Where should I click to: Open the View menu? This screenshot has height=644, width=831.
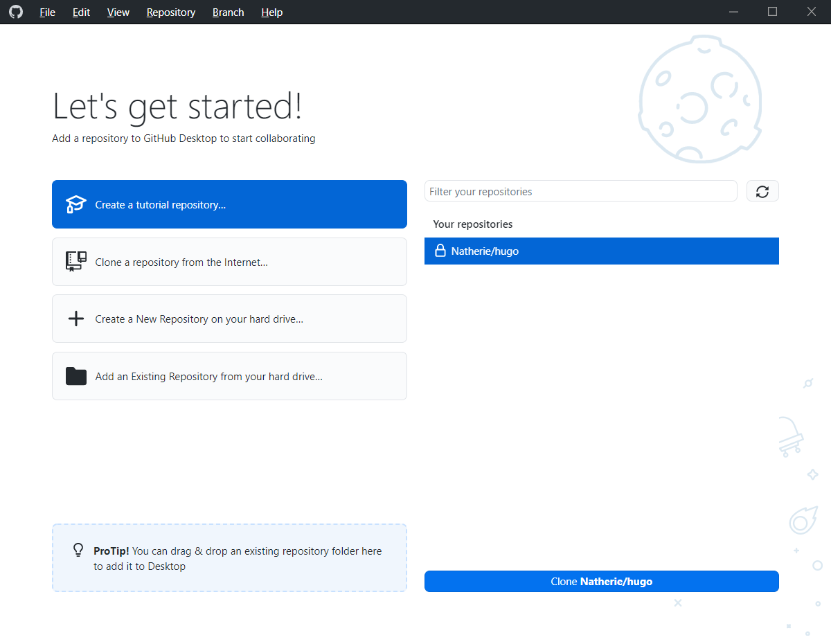(118, 12)
